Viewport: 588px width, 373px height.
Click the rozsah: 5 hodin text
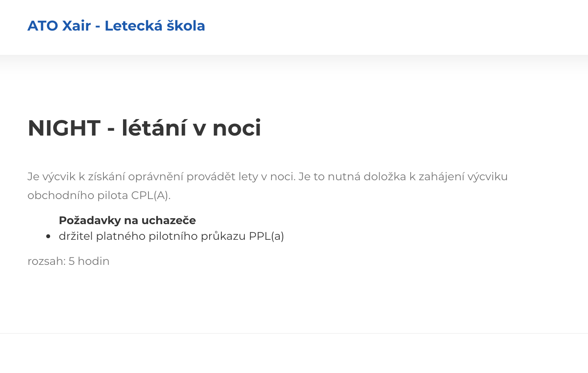tap(69, 261)
